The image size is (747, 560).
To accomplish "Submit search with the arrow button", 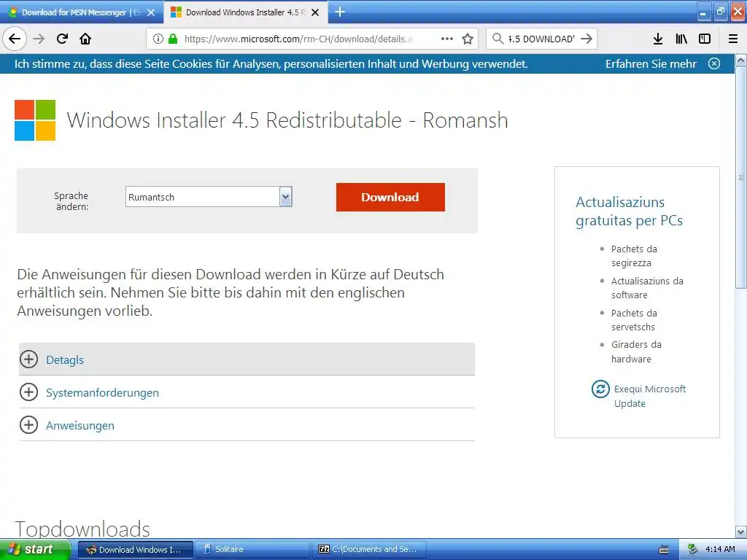I will pos(587,39).
